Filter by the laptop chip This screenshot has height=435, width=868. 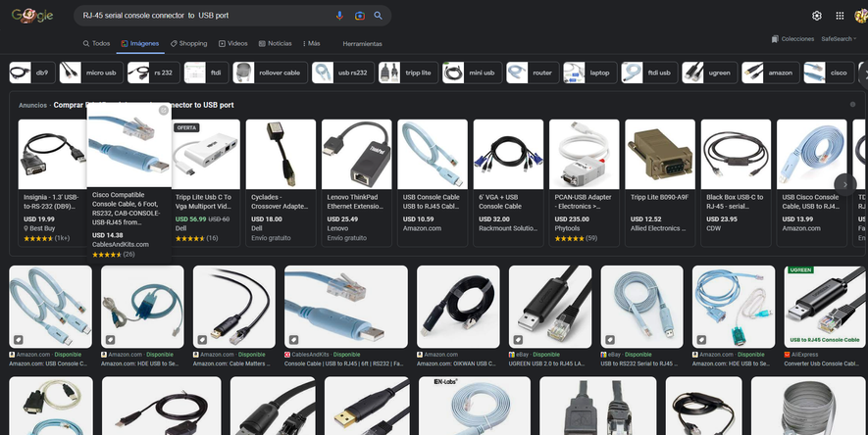[x=589, y=72]
